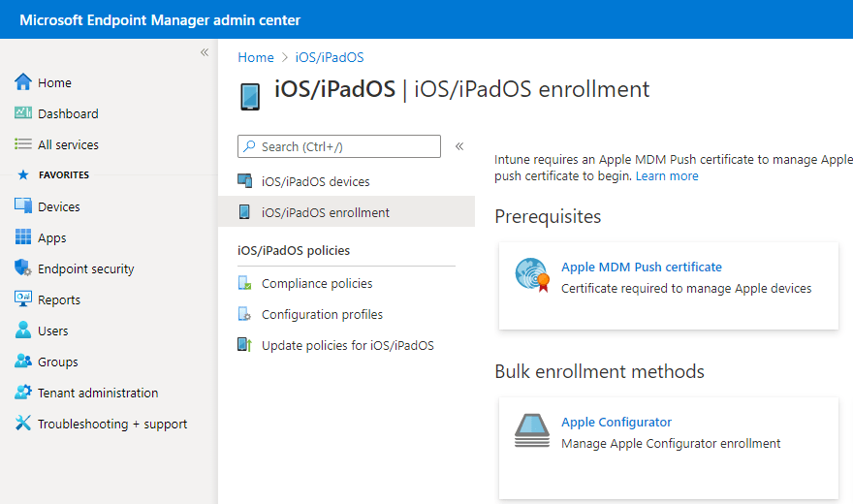Go to Configuration profiles
Screen dimensions: 853x504
tap(322, 314)
